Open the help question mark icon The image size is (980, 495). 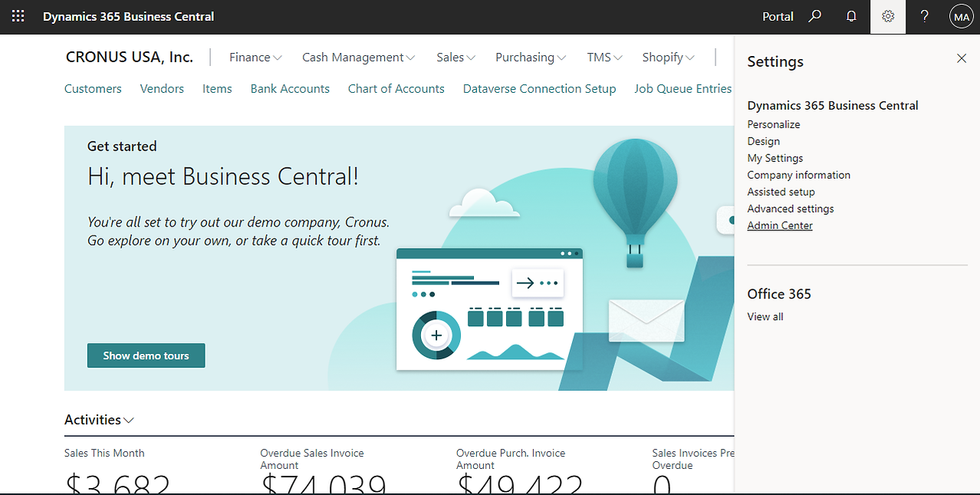[x=925, y=16]
